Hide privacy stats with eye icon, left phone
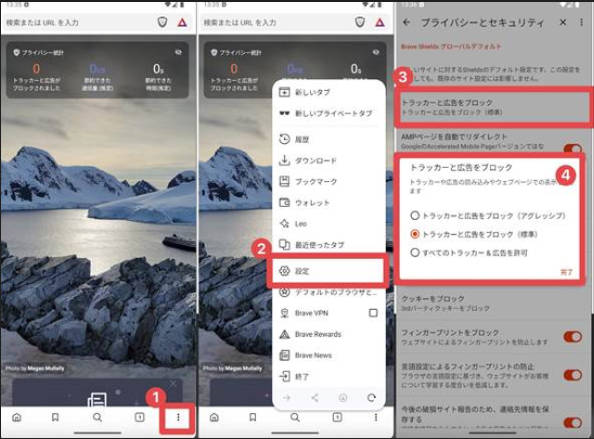Viewport: 594px width, 439px height. (x=178, y=52)
